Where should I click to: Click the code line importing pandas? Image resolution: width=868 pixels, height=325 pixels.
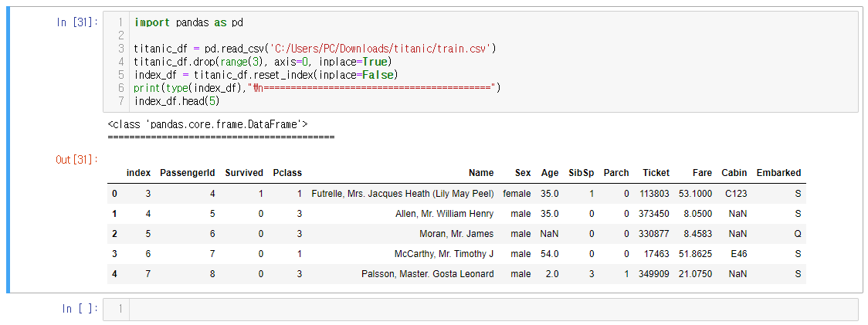pos(188,22)
